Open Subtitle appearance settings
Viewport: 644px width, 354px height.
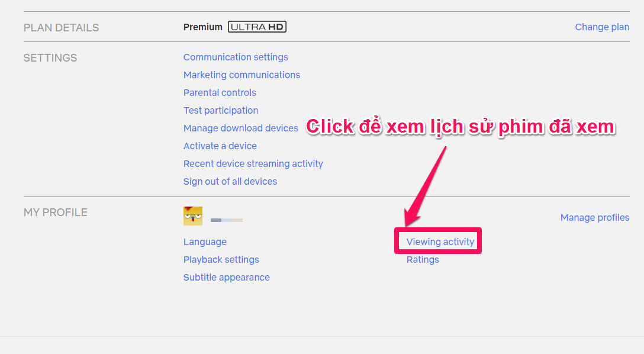[226, 277]
